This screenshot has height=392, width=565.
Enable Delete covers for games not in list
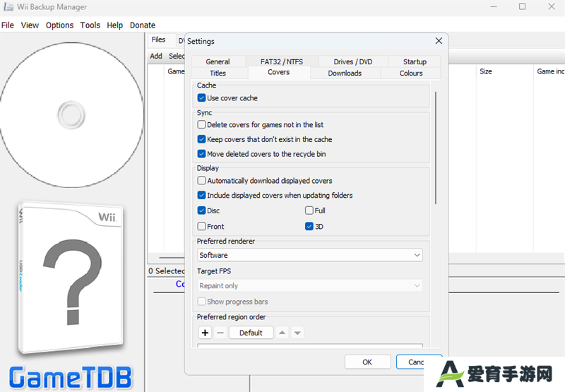(201, 124)
